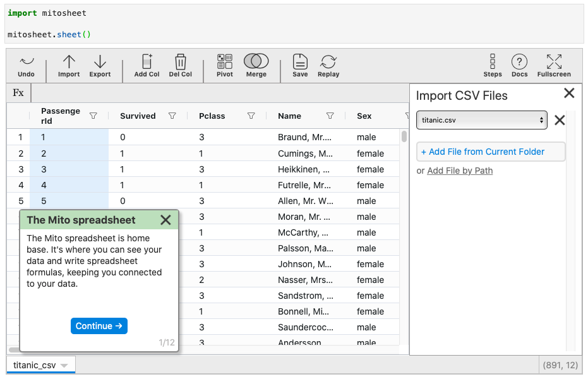Add a new column with Add Col
This screenshot has height=379, width=588.
[x=147, y=62]
